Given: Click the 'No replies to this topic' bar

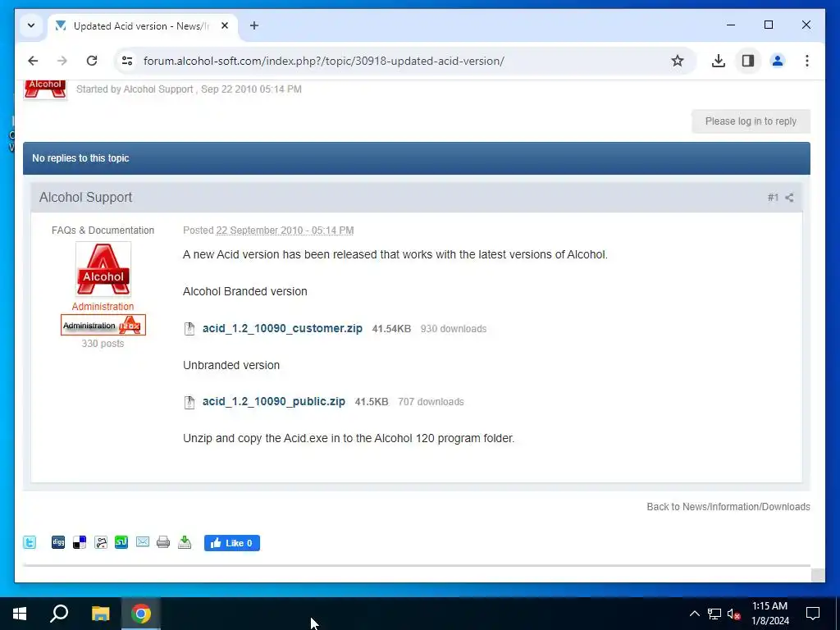Looking at the screenshot, I should [x=416, y=158].
